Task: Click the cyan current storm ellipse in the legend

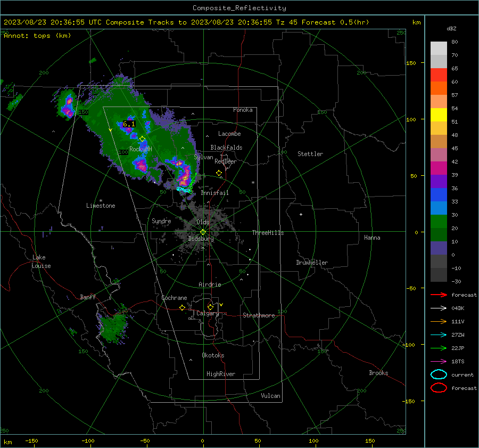Action: [x=439, y=374]
